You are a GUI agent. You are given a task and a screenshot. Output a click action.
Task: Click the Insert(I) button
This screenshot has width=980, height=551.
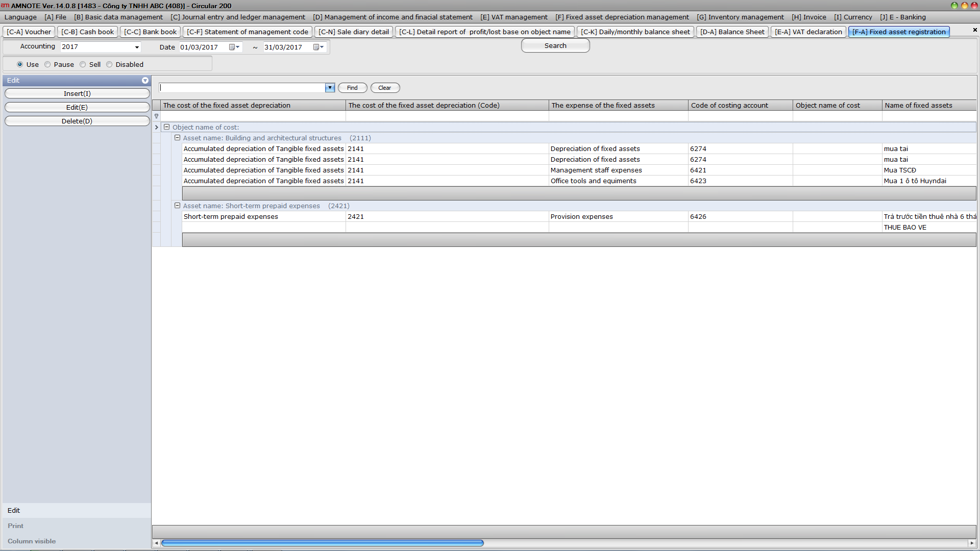pyautogui.click(x=77, y=94)
